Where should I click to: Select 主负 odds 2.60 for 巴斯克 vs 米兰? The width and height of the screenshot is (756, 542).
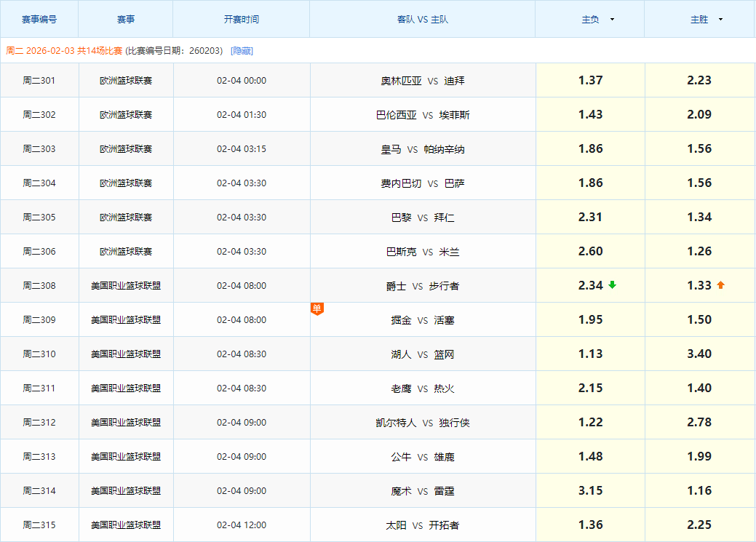(x=591, y=251)
